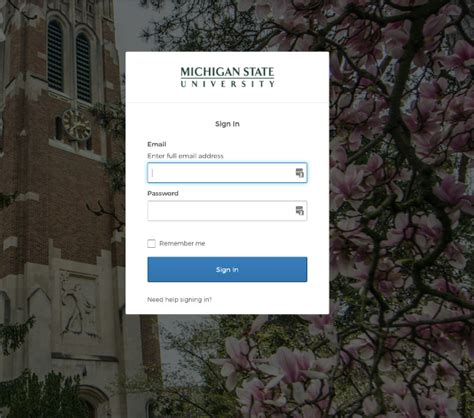Click the UNIVERSITY text in the logo

[227, 84]
